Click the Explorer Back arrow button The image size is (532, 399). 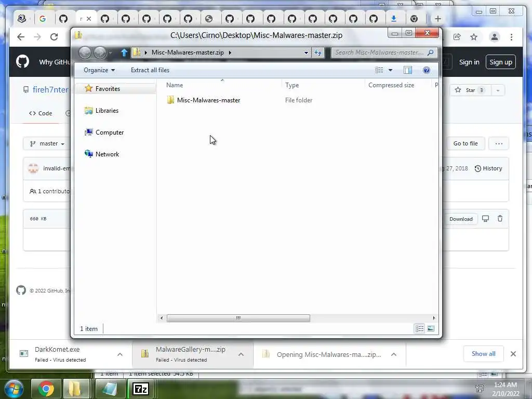(x=85, y=52)
